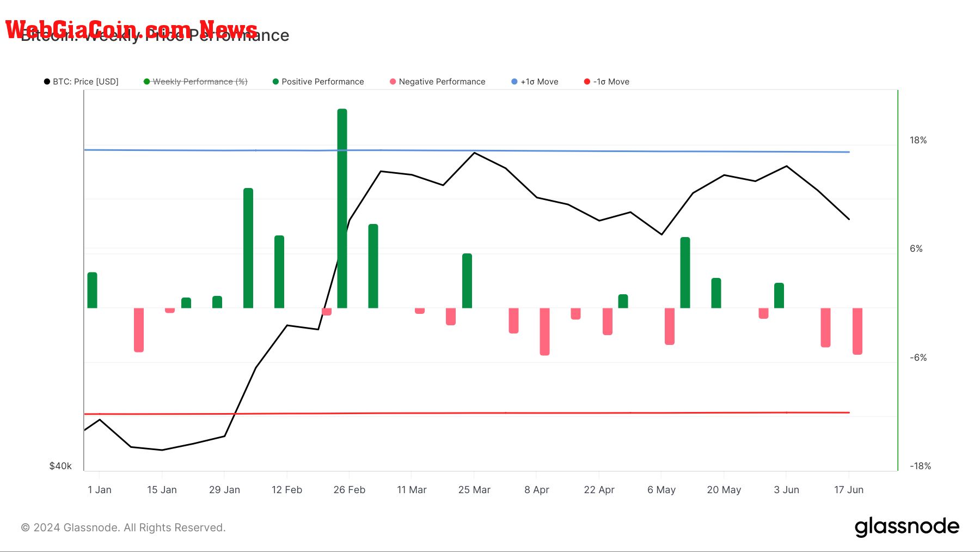This screenshot has width=980, height=552.
Task: Select the tallest green bar near 26 Feb
Action: click(342, 208)
